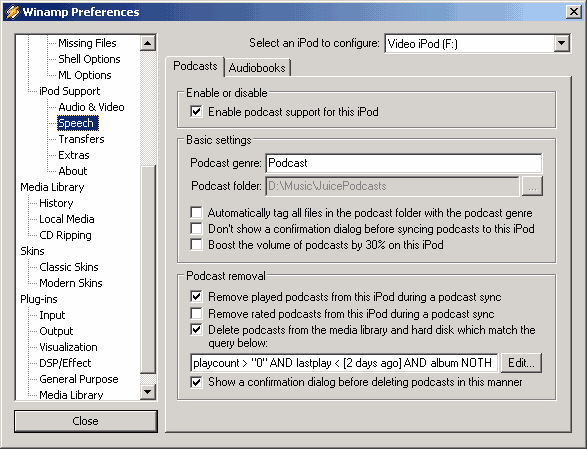
Task: Click Edit... button for the delete query
Action: point(521,363)
